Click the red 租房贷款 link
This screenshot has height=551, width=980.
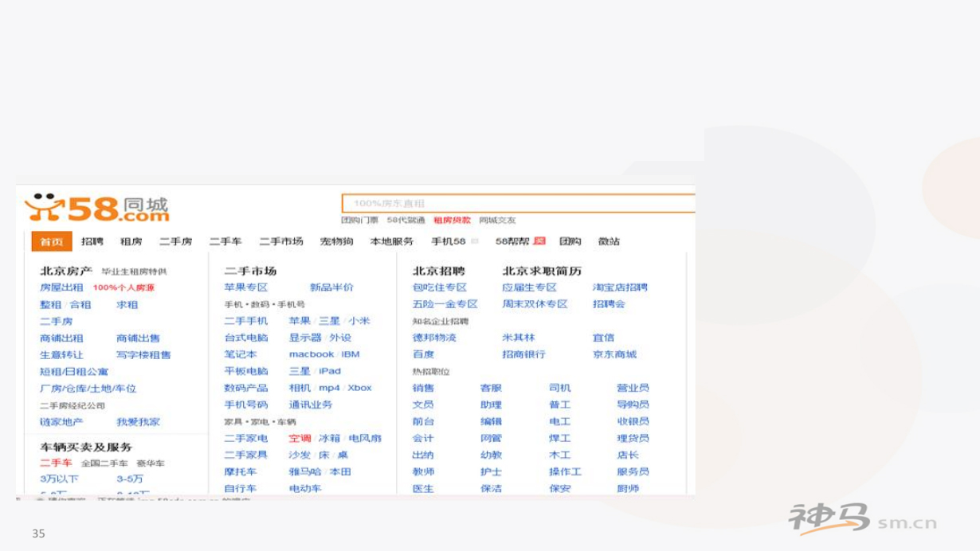(x=453, y=221)
